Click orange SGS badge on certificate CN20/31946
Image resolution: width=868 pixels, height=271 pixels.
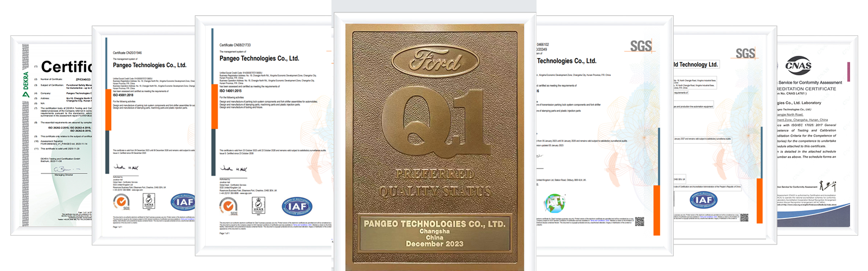coord(121,203)
